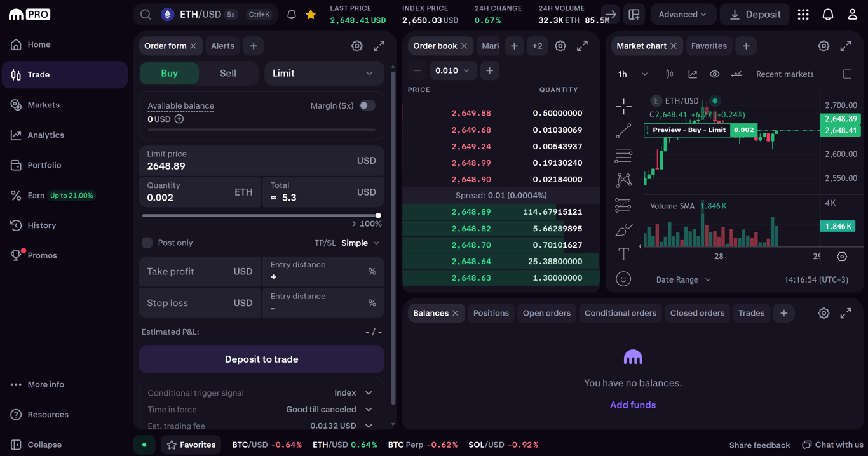Toggle the Recent markets square checkbox

[x=847, y=74]
